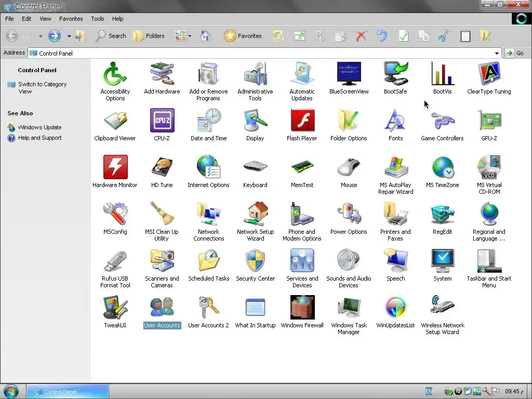Open Date and Time icon

click(x=208, y=121)
